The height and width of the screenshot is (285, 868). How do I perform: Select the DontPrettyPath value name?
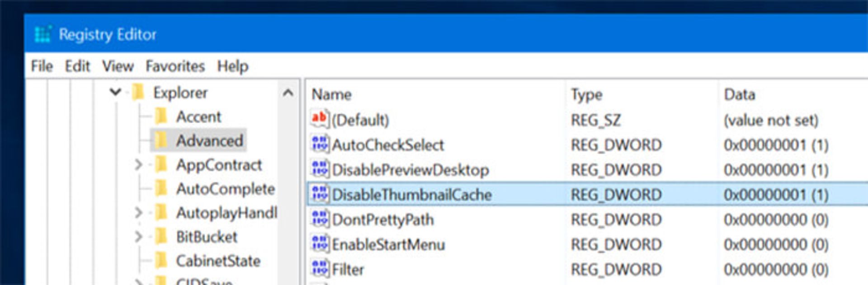(x=383, y=220)
